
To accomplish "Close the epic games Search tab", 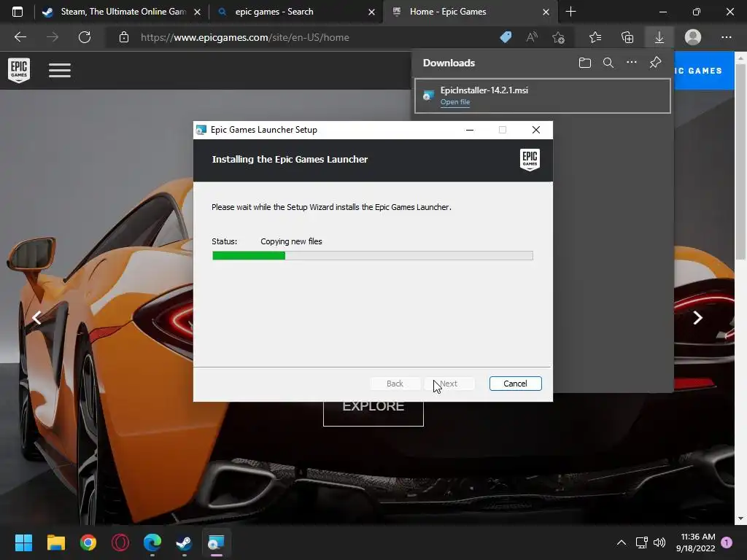I will (x=371, y=12).
